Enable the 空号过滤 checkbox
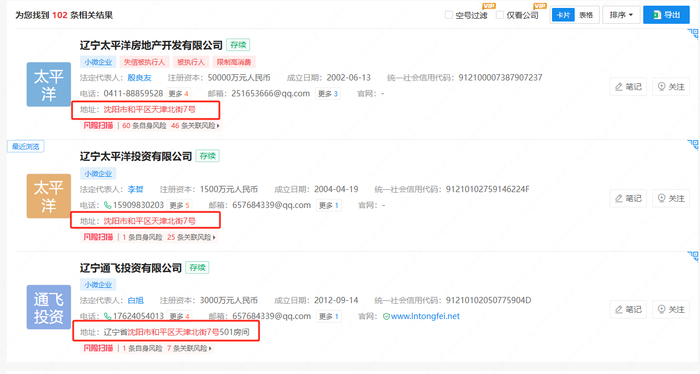This screenshot has width=700, height=374. 449,15
